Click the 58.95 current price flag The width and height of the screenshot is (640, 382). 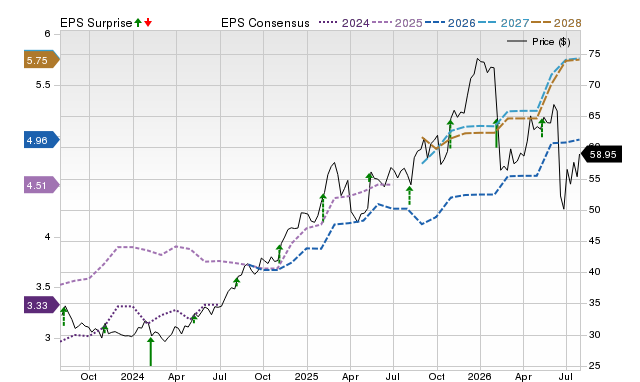coord(601,154)
